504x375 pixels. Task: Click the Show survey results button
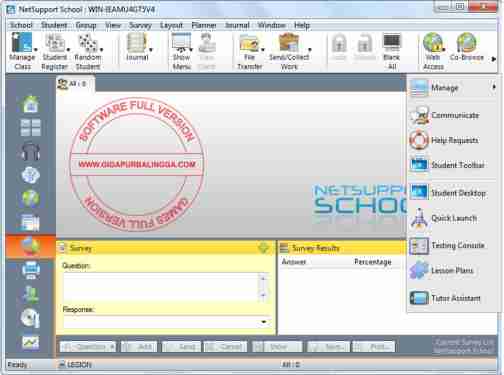coord(277,347)
